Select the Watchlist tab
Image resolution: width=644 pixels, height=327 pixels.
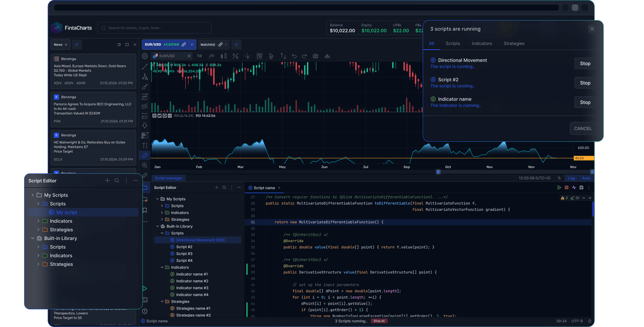[208, 44]
